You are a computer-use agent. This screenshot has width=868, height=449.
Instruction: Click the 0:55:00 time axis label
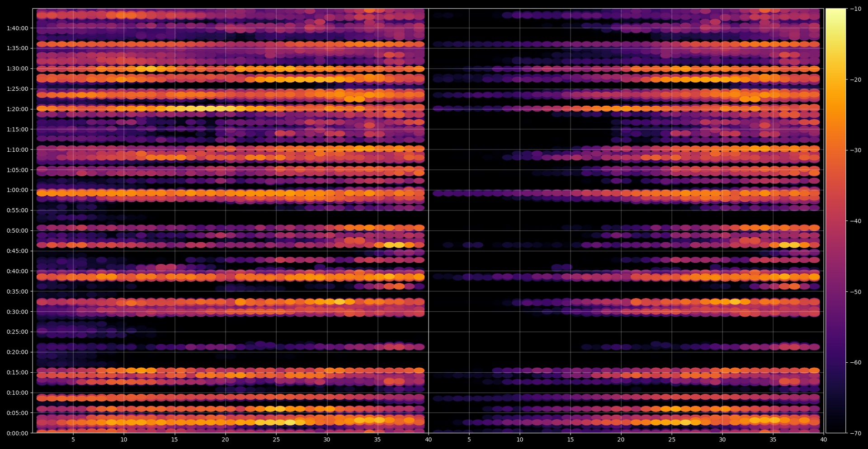(17, 210)
